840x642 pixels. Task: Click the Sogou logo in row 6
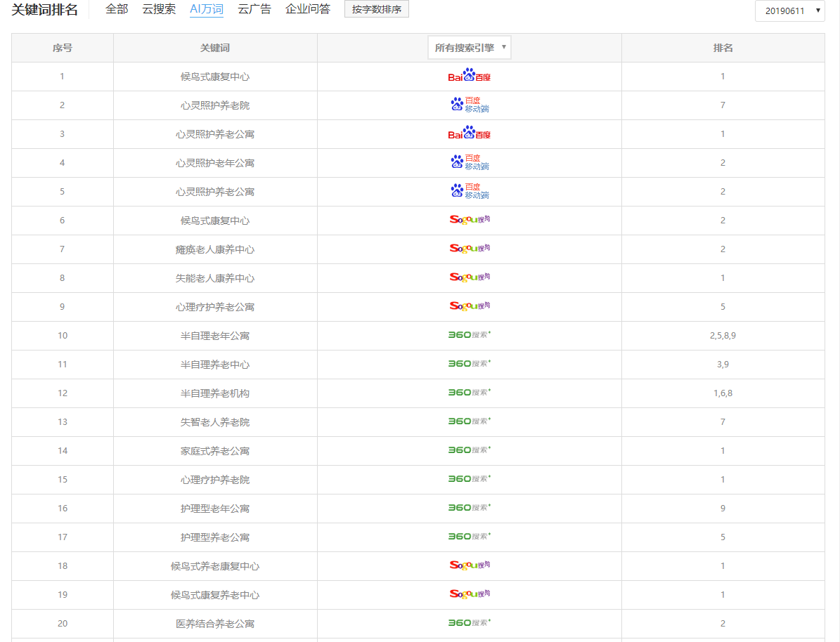470,220
